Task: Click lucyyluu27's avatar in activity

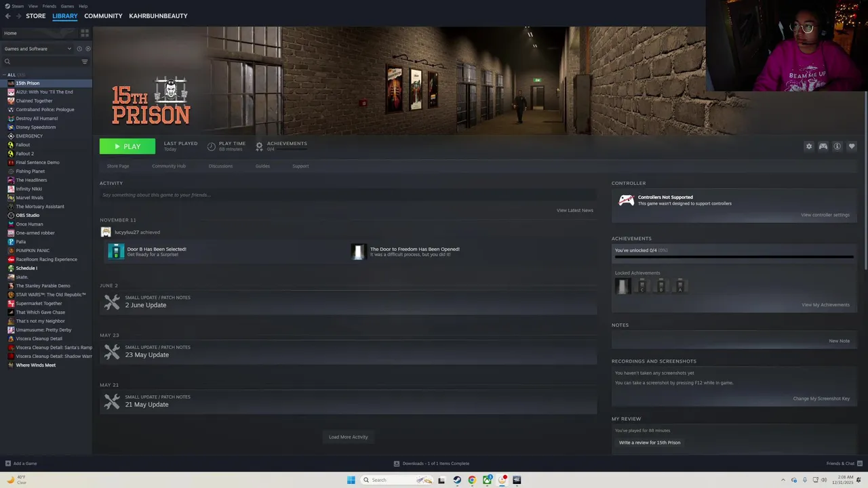Action: (106, 232)
